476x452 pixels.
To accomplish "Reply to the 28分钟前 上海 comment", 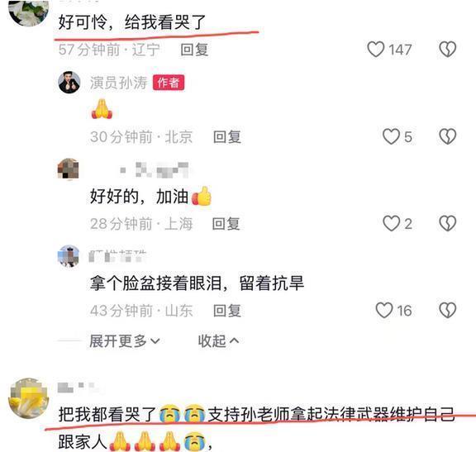I will coord(226,224).
